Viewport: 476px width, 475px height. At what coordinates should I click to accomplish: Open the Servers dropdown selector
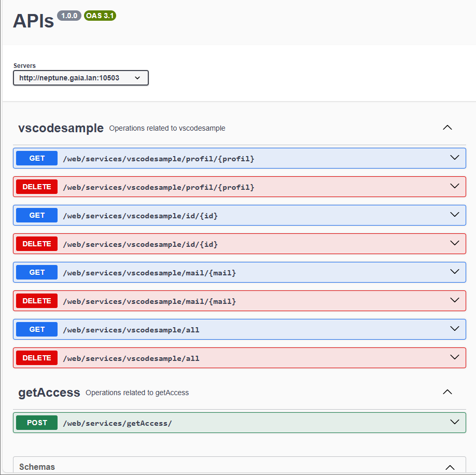point(80,78)
